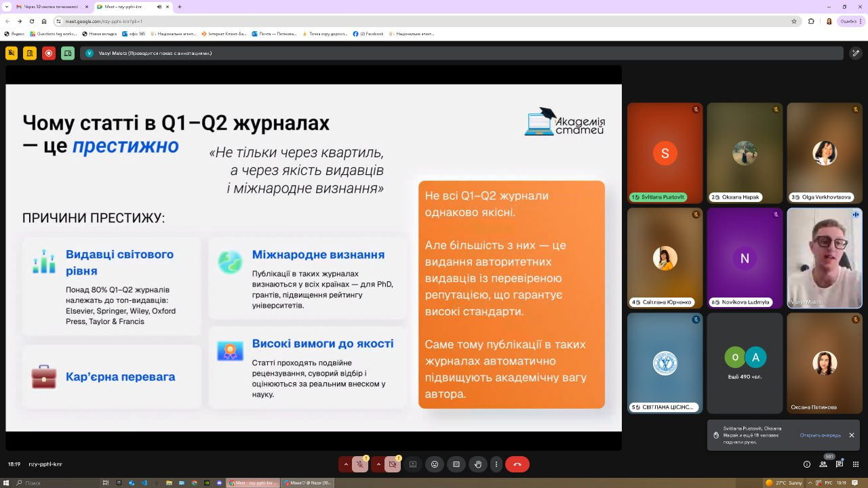Click the second yellow extension icon
Screen dimensions: 868x488
30,53
